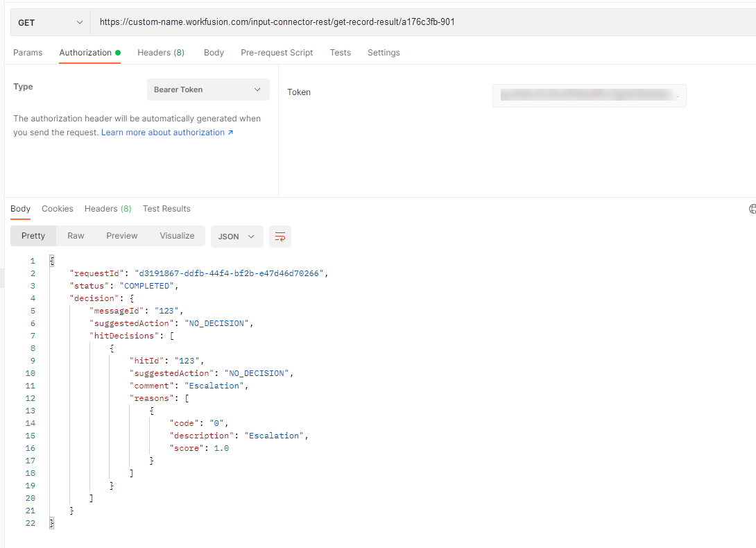Click the description value "Escalation" on line 15
The height and width of the screenshot is (548, 756).
pyautogui.click(x=274, y=436)
